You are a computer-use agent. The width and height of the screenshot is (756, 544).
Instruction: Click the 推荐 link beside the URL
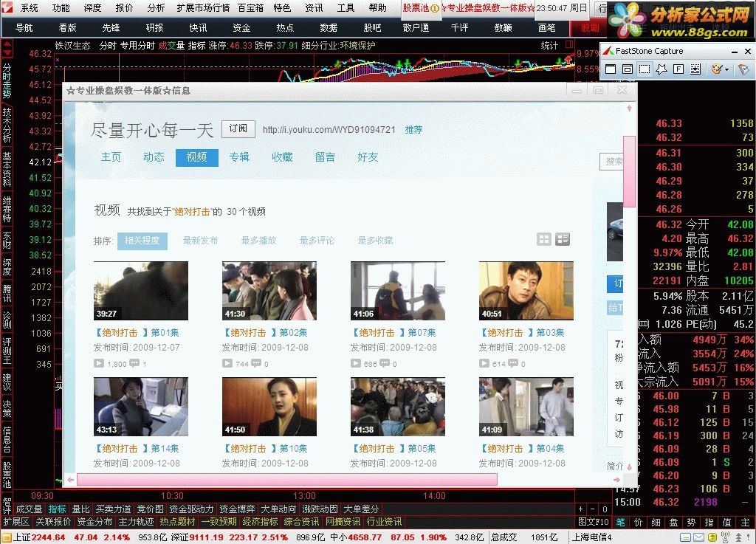[413, 130]
